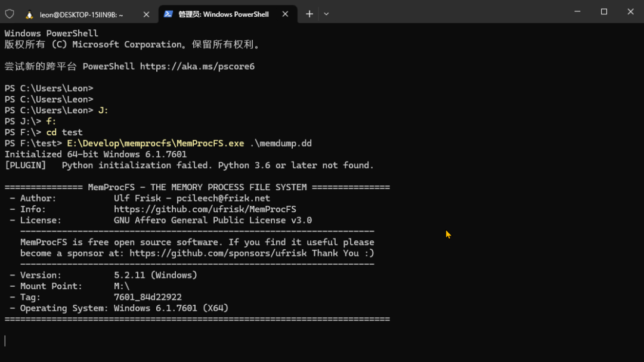Image resolution: width=644 pixels, height=362 pixels.
Task: Click the 'Thank You :)' text
Action: 343,253
